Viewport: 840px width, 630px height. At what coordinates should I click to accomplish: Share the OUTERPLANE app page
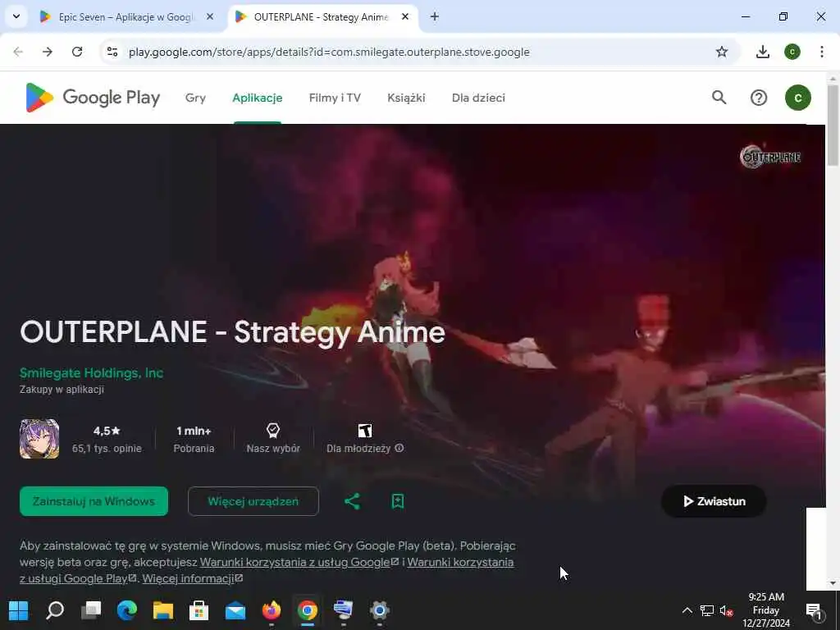click(352, 501)
